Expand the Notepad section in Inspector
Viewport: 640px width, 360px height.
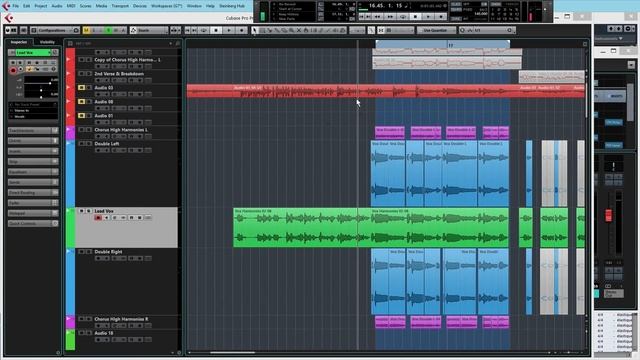33,213
